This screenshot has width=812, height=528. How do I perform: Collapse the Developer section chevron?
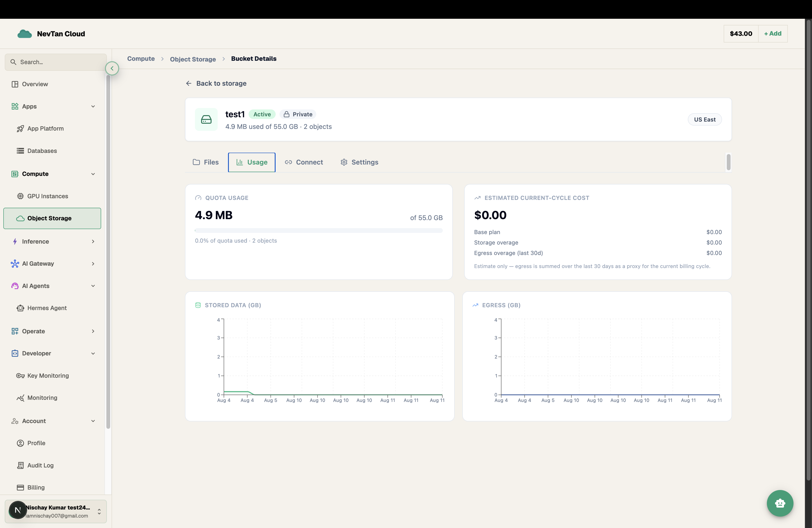click(x=93, y=353)
